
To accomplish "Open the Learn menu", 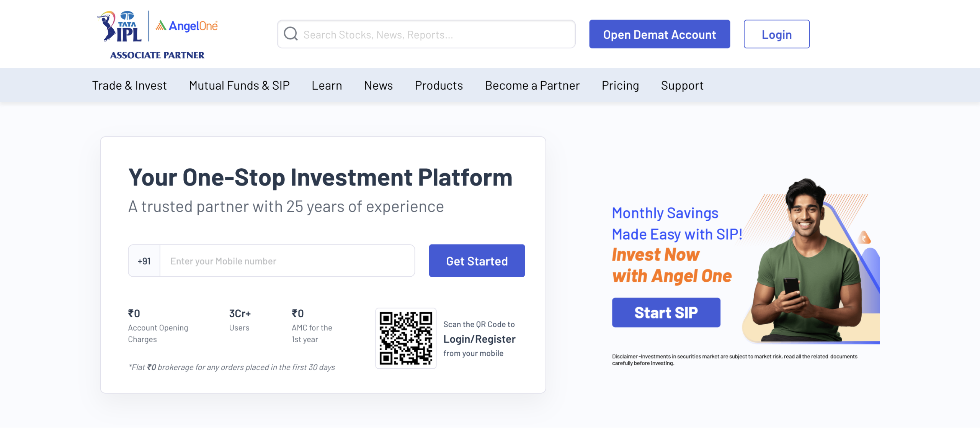I will (x=327, y=85).
